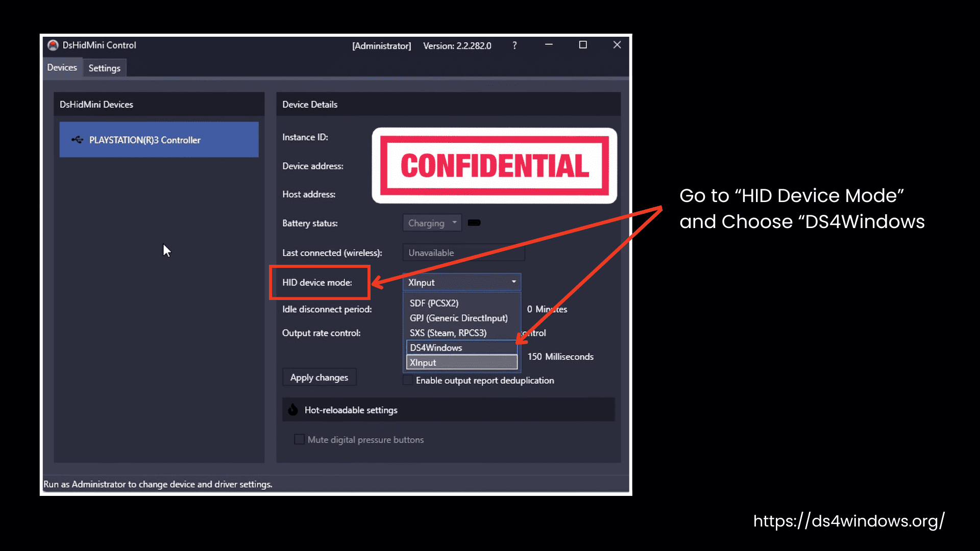
Task: Close the DsHidMini Control window
Action: click(x=617, y=45)
